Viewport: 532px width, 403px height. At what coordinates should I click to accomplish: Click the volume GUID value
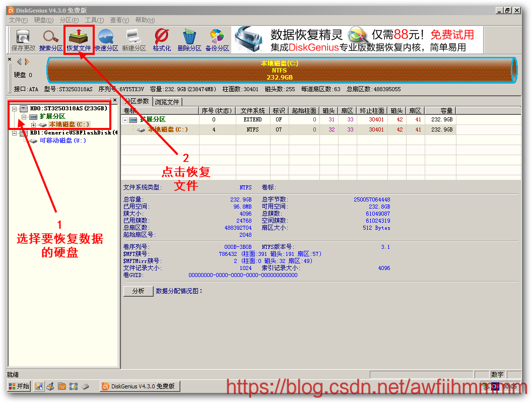[x=243, y=275]
